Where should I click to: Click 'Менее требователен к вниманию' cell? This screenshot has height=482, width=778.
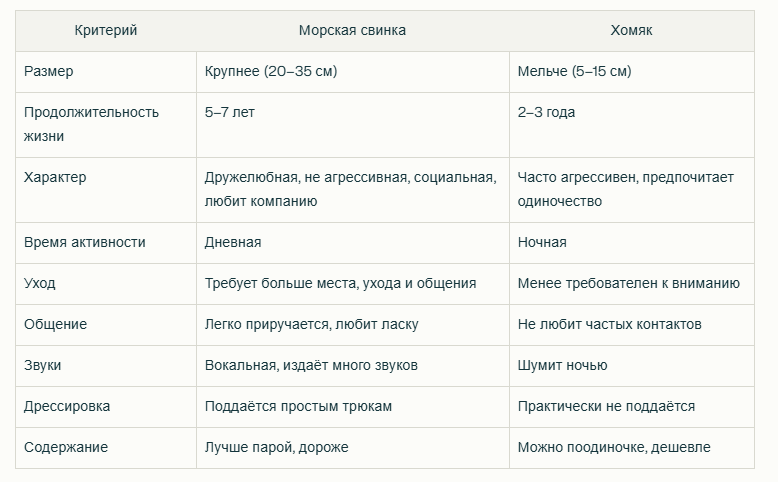coord(631,284)
